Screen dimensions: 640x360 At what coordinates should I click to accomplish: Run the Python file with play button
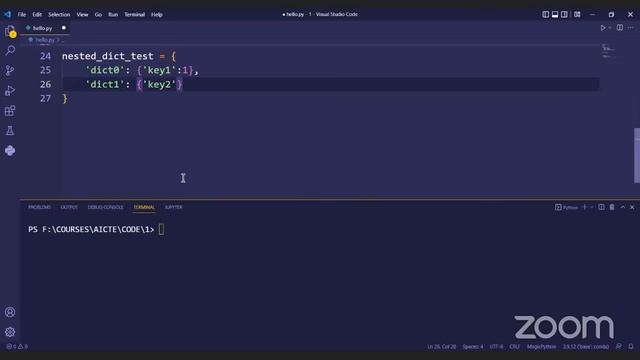tap(603, 28)
